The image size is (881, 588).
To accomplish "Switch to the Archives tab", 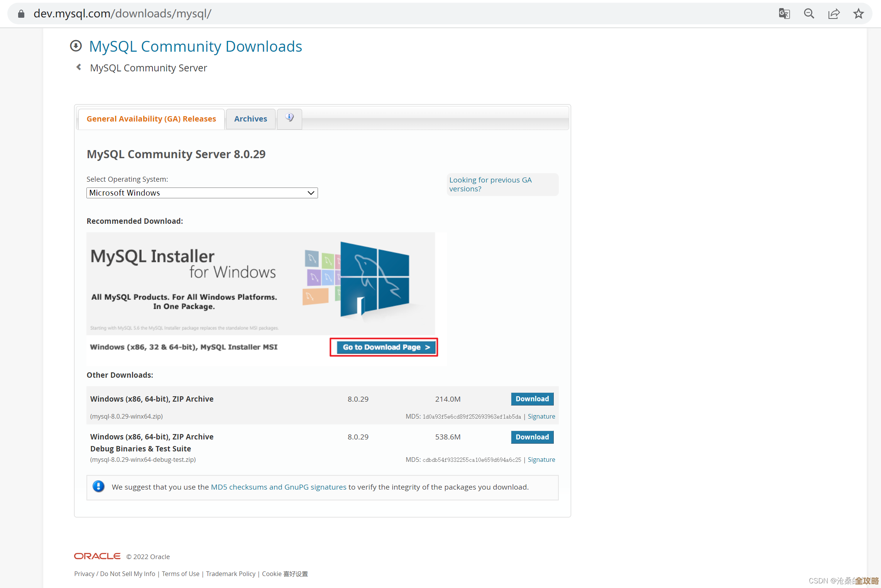I will point(250,119).
